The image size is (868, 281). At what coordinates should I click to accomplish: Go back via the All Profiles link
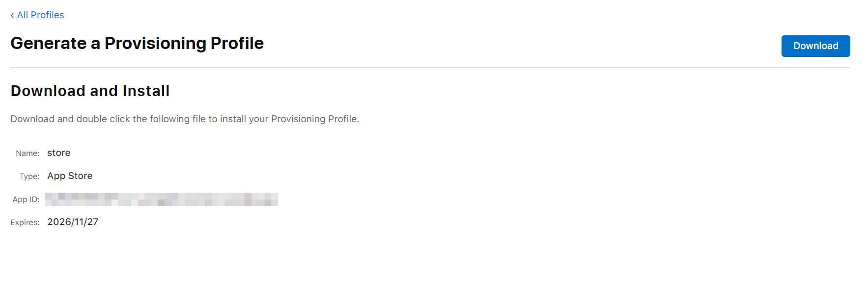pyautogui.click(x=40, y=15)
